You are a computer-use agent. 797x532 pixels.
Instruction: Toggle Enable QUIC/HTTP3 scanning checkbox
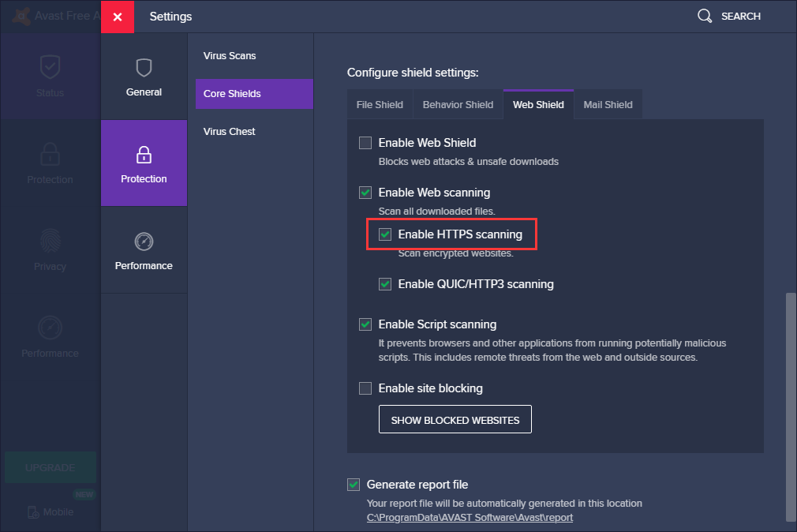pyautogui.click(x=385, y=284)
